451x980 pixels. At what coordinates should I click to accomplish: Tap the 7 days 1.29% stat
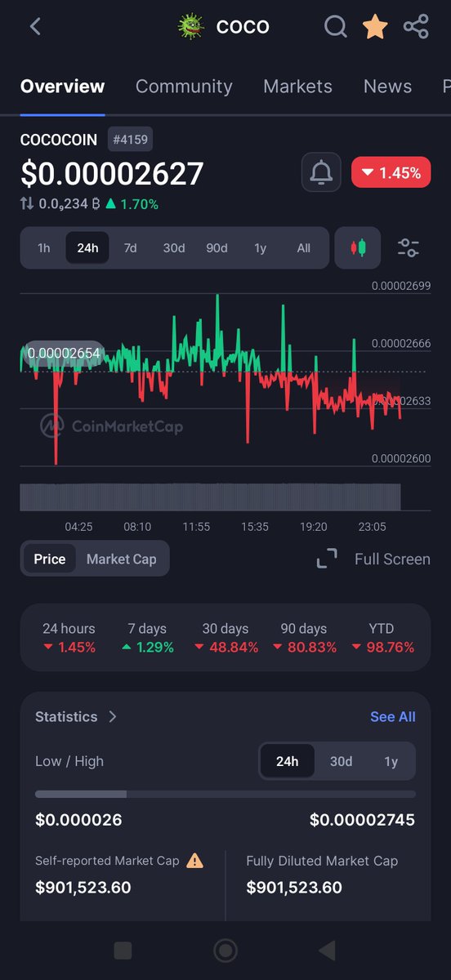[147, 638]
